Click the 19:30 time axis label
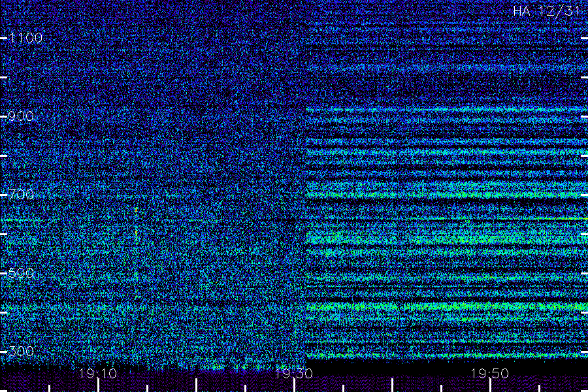This screenshot has height=392, width=588. 293,373
